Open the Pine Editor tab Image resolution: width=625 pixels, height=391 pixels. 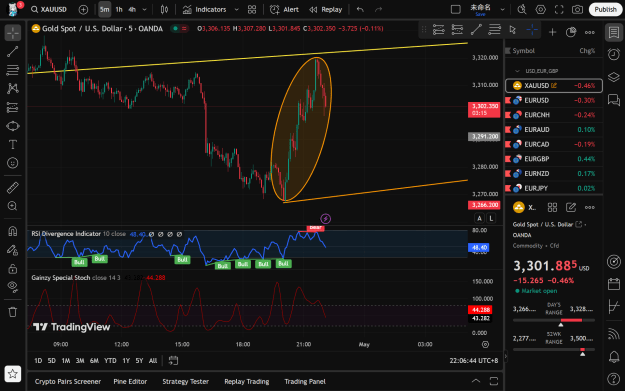pyautogui.click(x=130, y=381)
